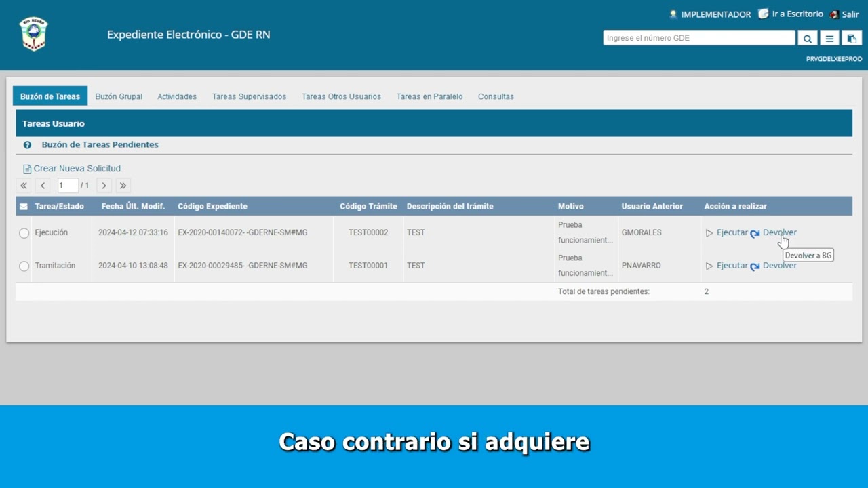Image resolution: width=868 pixels, height=488 pixels.
Task: Click Total de tareas pendientes label
Action: coord(604,291)
